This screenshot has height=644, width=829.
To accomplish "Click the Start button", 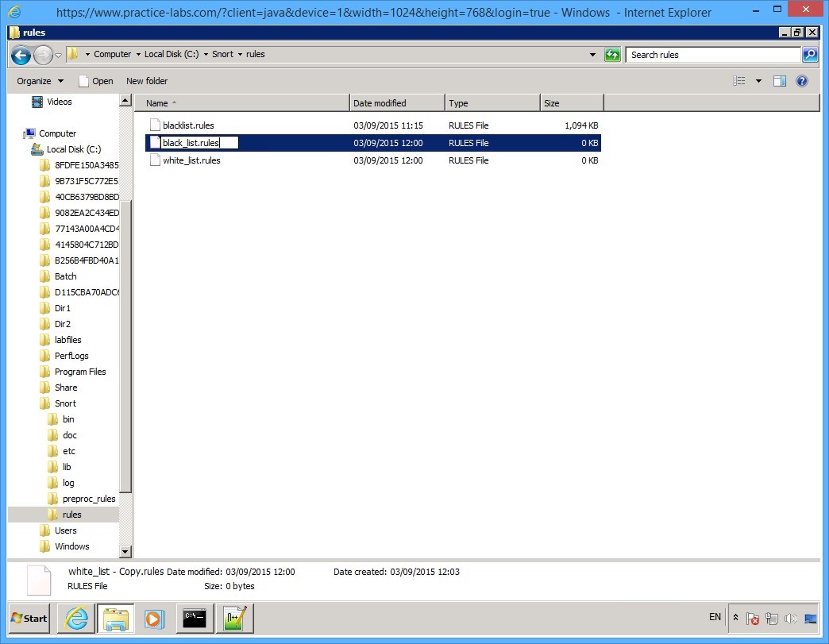I will 29,619.
